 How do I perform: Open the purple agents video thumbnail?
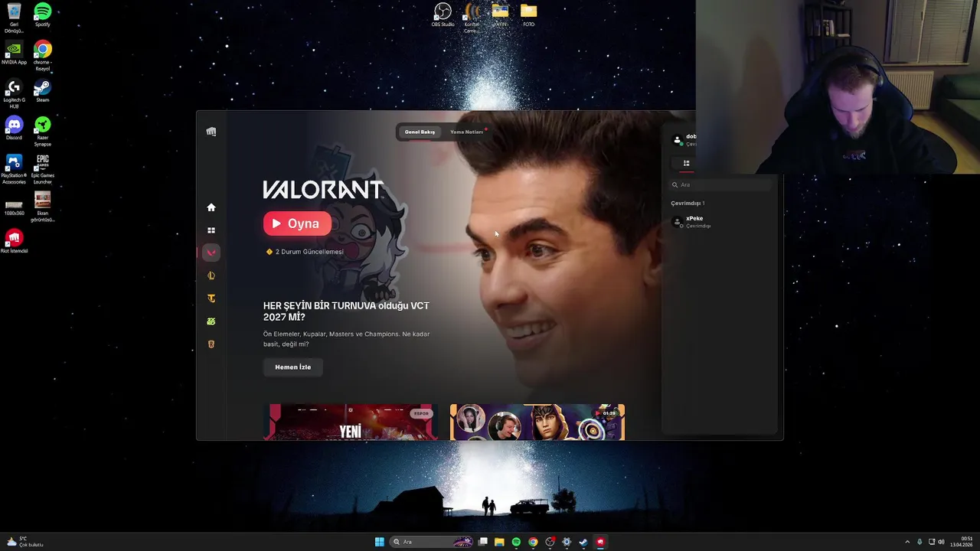(537, 422)
